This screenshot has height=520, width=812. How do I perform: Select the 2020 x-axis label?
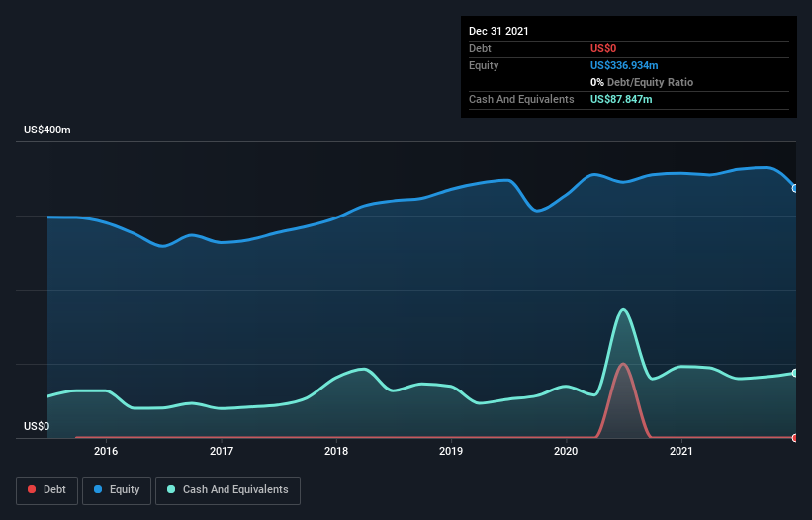pyautogui.click(x=566, y=451)
